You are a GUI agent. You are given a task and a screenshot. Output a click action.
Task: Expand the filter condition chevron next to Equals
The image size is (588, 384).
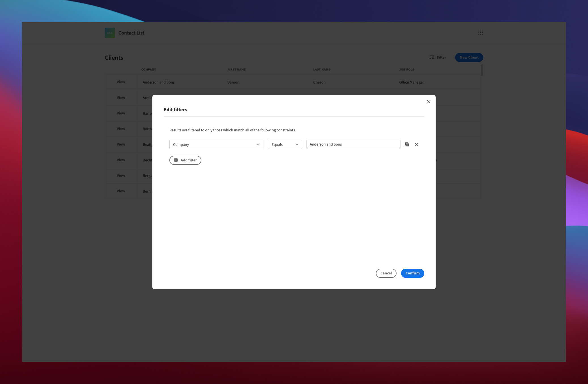coord(297,144)
